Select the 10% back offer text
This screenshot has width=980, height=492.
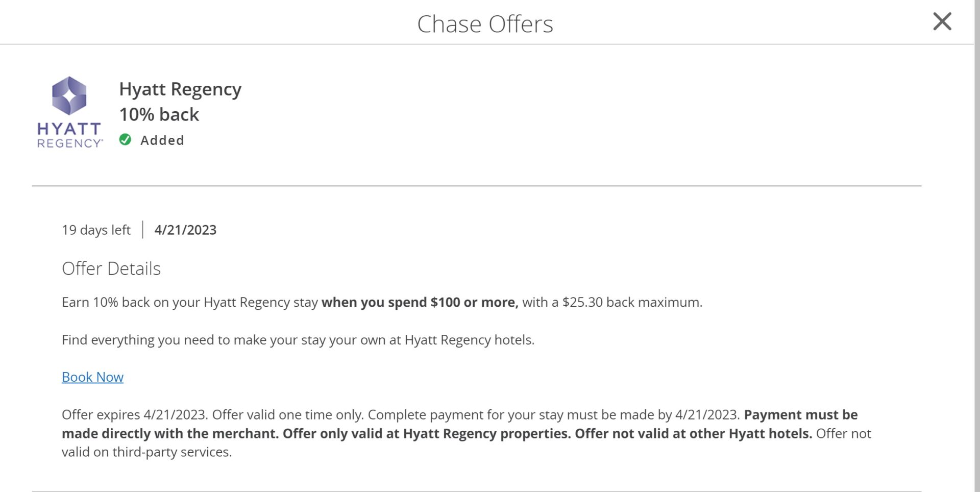(x=159, y=113)
